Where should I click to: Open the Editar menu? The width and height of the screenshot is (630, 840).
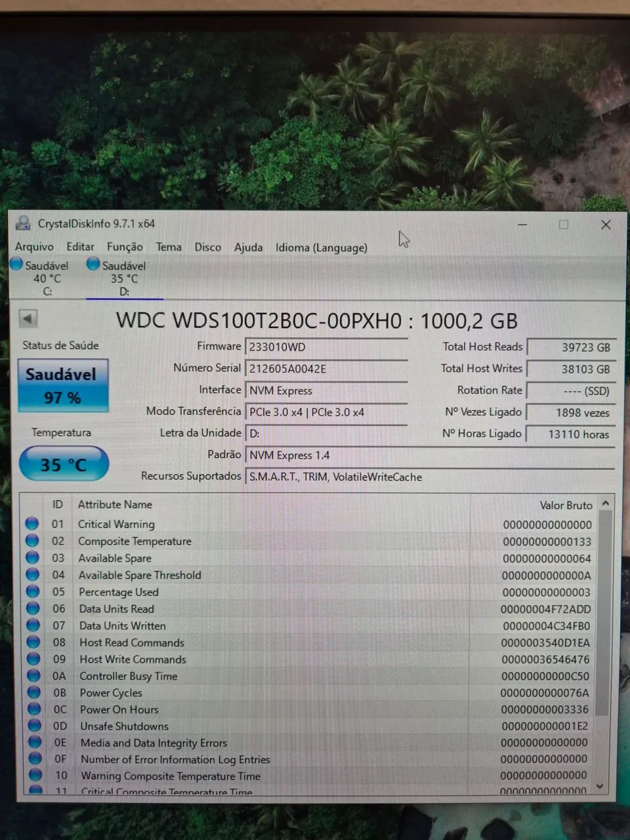(x=80, y=247)
